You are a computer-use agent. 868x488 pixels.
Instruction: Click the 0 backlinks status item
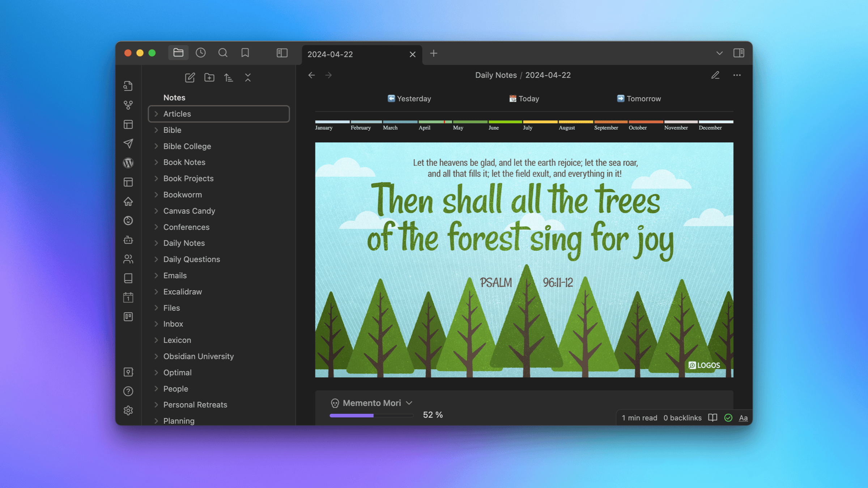click(x=682, y=418)
